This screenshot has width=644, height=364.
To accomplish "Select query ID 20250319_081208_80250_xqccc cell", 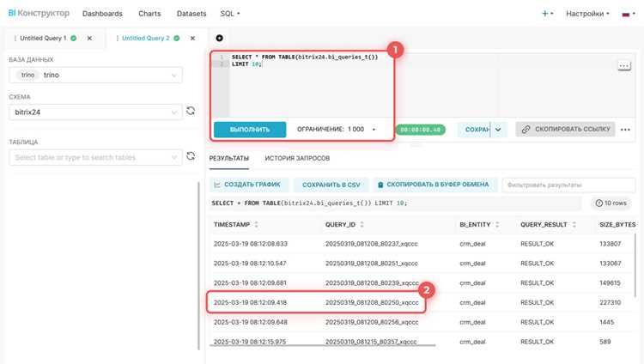I will tap(372, 302).
